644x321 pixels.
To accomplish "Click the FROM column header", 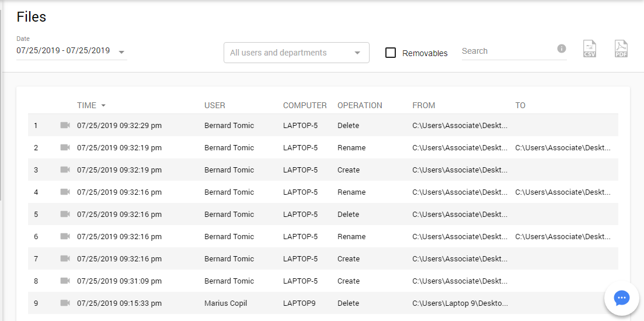I will 423,106.
